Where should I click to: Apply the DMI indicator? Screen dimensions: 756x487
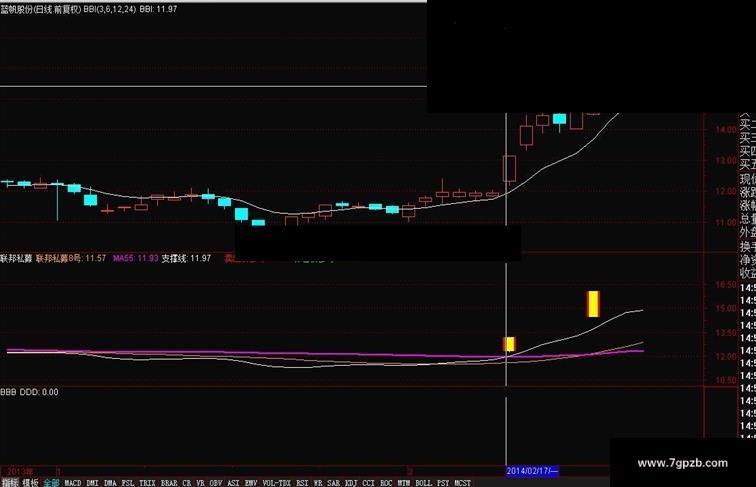point(93,483)
